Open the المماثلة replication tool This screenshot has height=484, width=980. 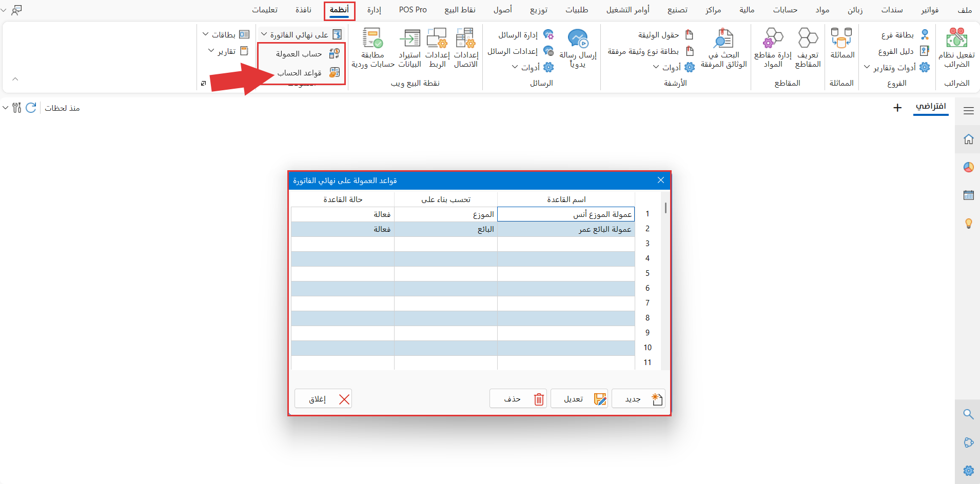841,44
